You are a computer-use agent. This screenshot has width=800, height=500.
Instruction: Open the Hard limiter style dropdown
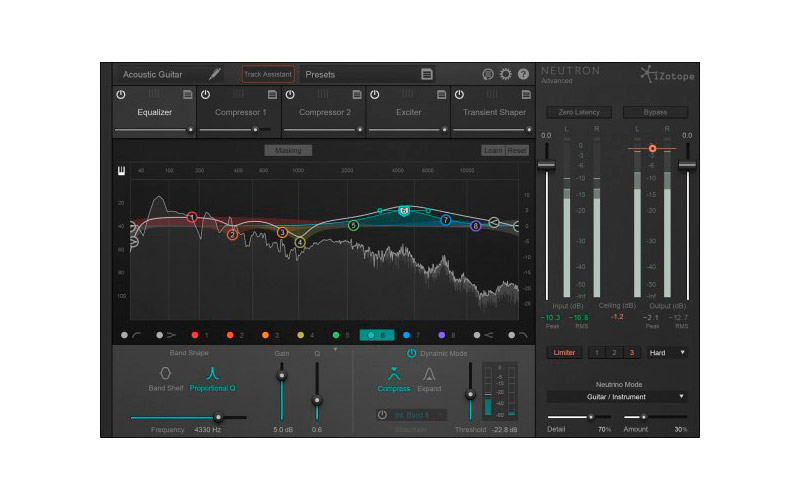click(x=668, y=352)
